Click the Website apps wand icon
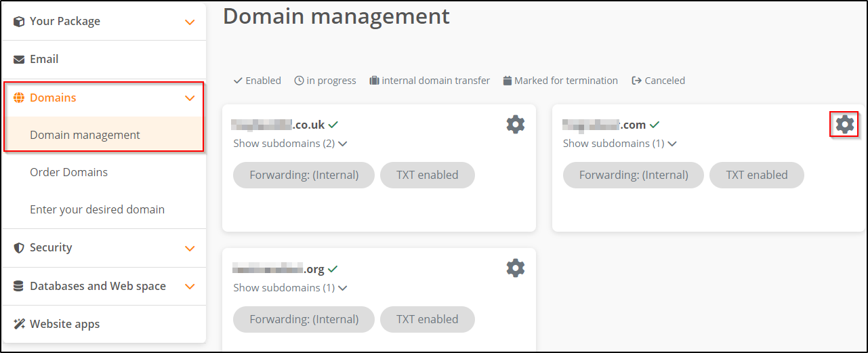The width and height of the screenshot is (868, 353). point(19,324)
